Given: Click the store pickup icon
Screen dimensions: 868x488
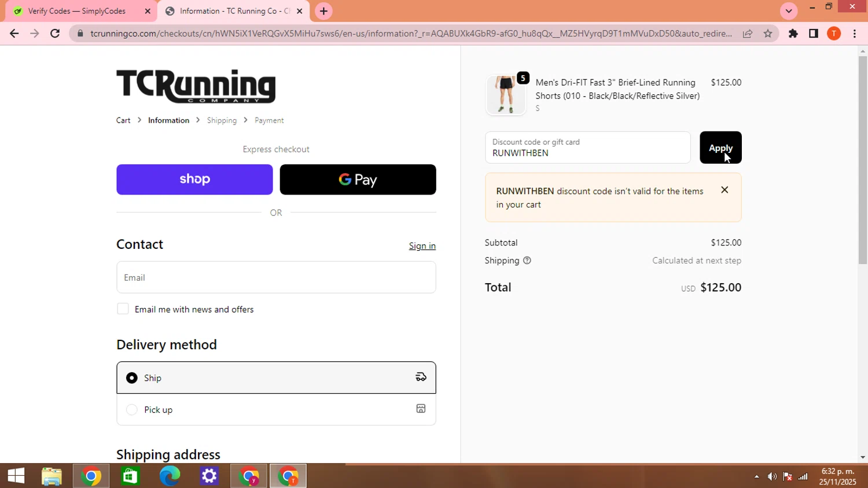Looking at the screenshot, I should [x=421, y=409].
